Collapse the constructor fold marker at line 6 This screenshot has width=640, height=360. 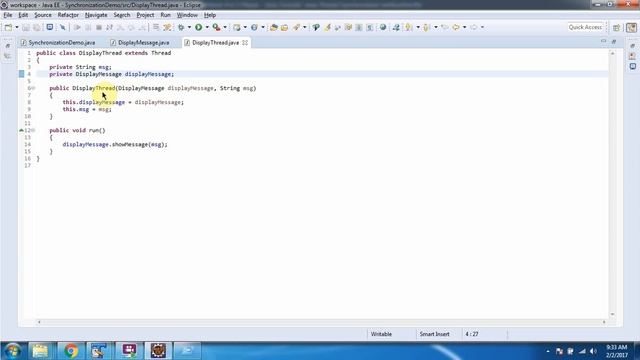(33, 88)
